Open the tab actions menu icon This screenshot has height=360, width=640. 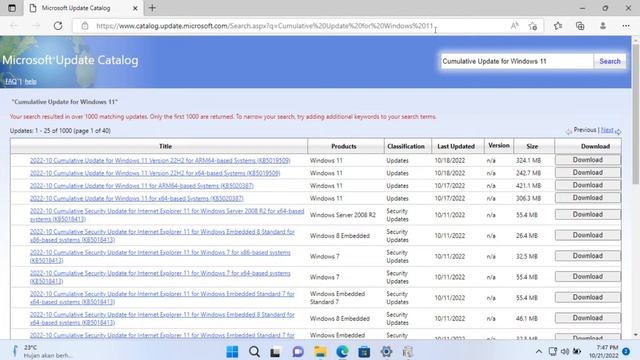[x=12, y=8]
